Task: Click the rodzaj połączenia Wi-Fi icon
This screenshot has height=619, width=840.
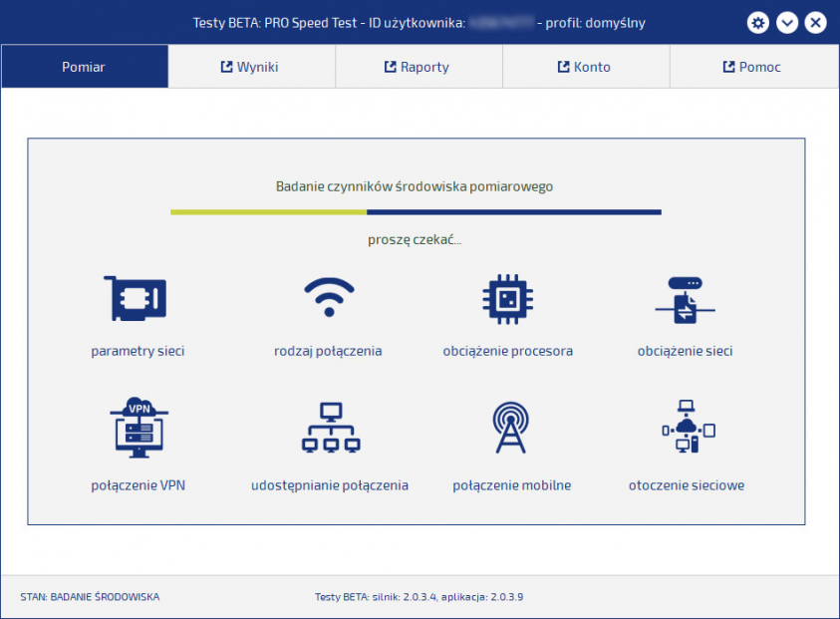Action: 329,296
